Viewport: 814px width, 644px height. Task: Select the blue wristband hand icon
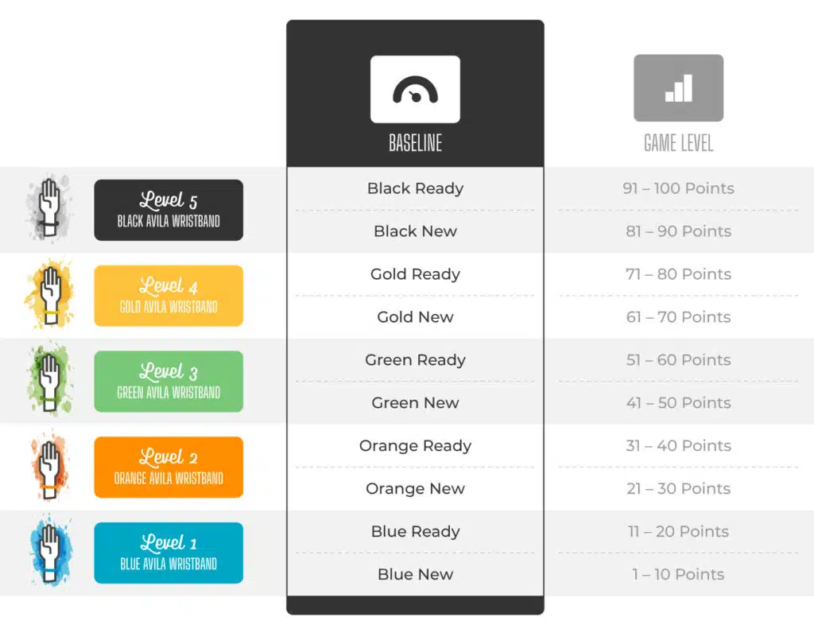coord(50,552)
